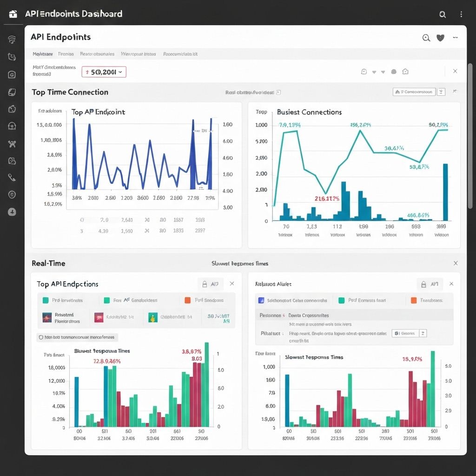Viewport: 476px width, 476px height.
Task: Open the 50,200 value dropdown
Action: (x=103, y=72)
